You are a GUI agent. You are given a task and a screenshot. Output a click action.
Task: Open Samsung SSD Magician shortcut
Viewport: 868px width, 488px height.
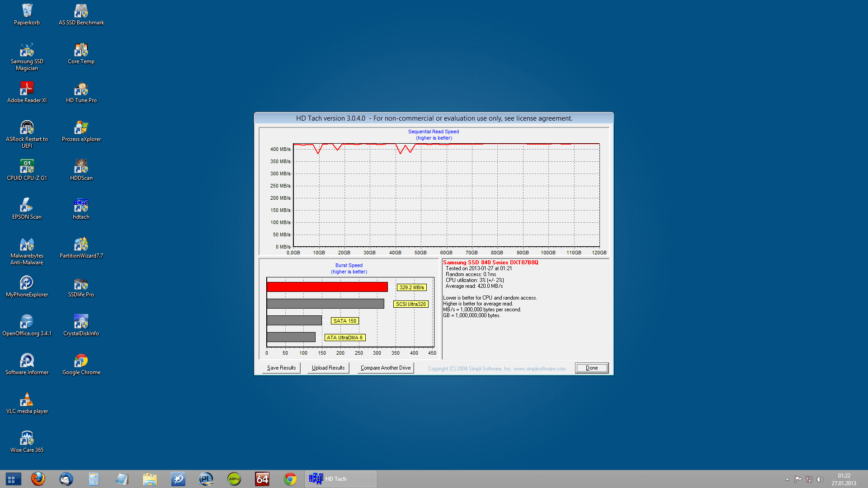coord(27,57)
